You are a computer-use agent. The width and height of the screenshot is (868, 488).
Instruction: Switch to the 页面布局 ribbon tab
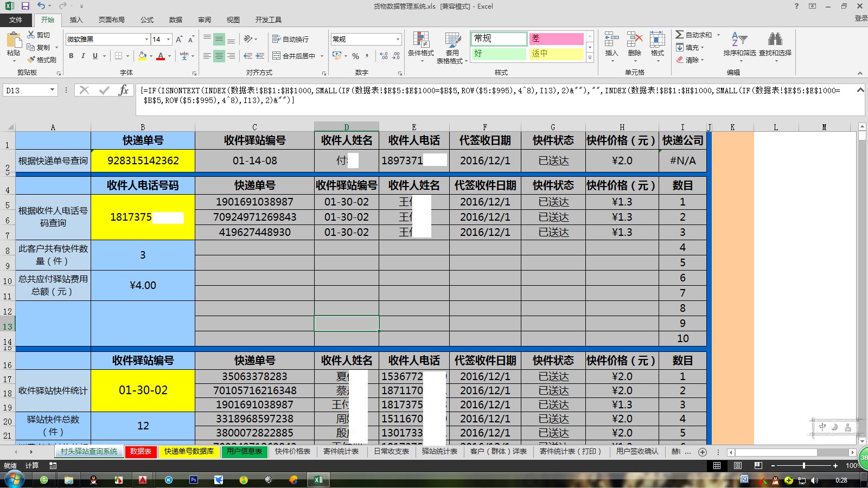112,20
